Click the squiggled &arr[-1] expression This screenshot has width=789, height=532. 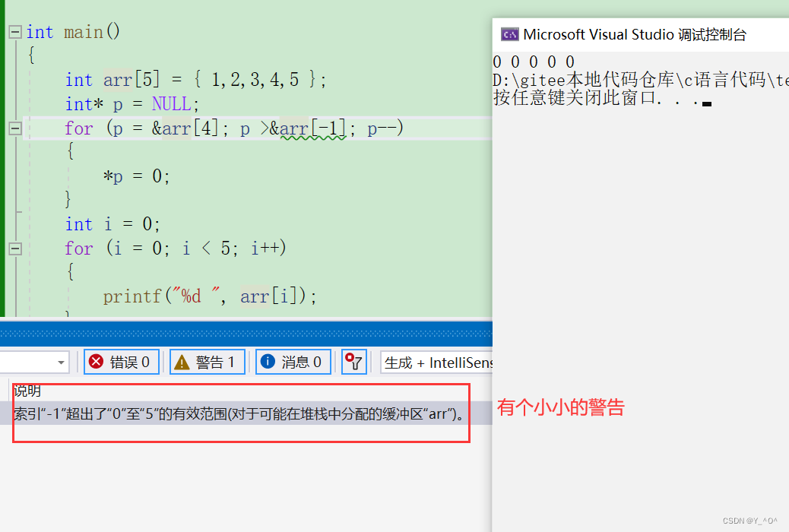point(308,128)
